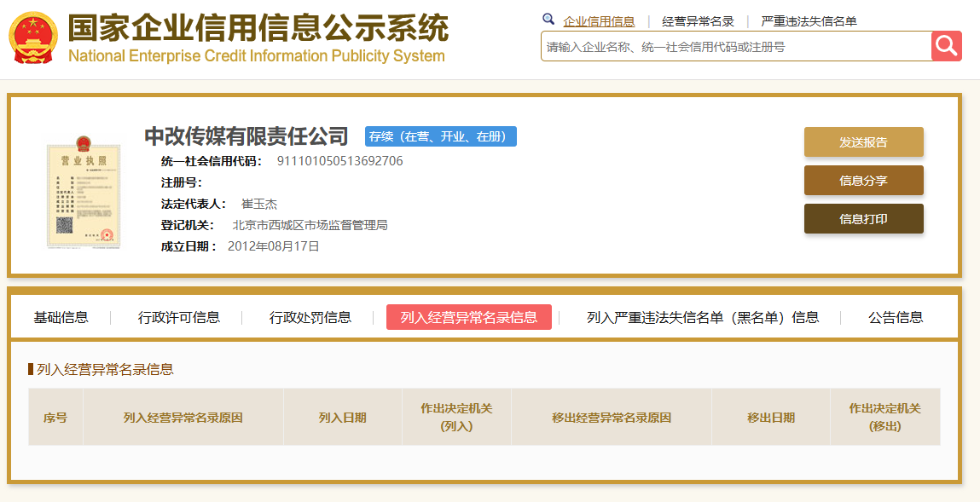Screen dimensions: 980x502
Task: Click the 移出日期 column header
Action: click(771, 417)
